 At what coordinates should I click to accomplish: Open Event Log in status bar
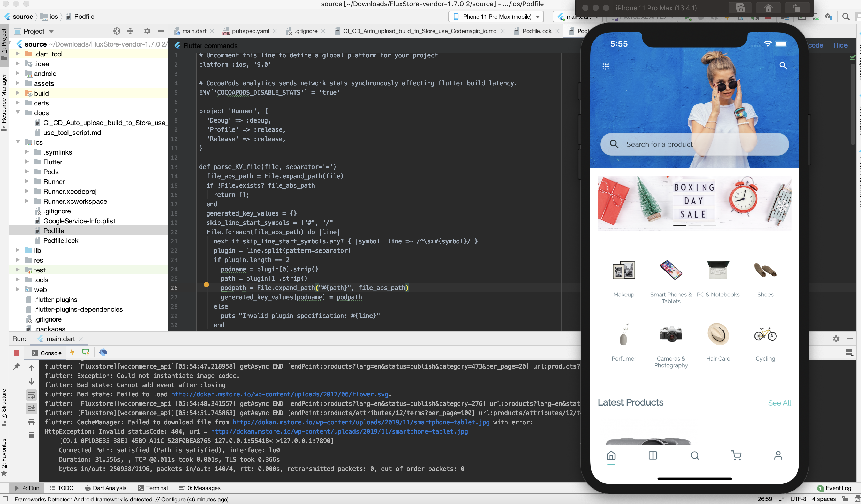pos(834,488)
